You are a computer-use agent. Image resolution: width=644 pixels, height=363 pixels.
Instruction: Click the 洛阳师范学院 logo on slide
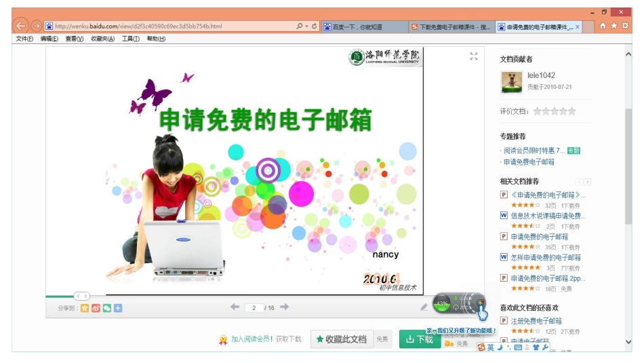click(384, 57)
